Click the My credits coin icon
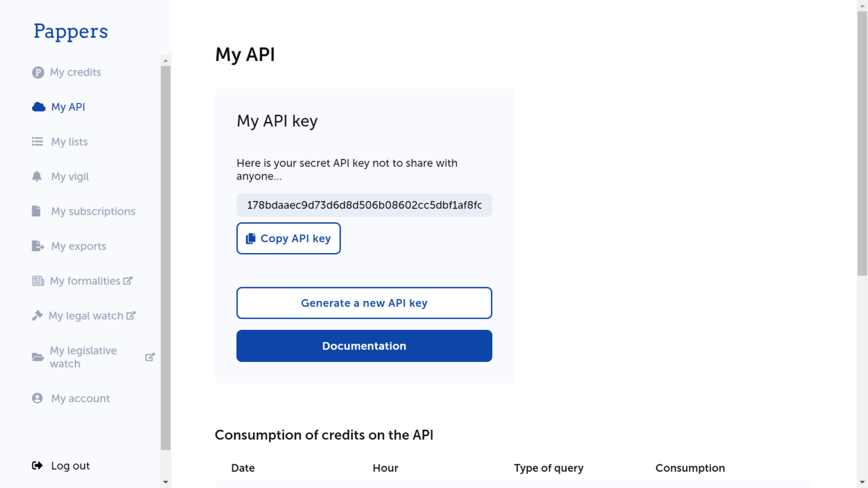 point(38,72)
